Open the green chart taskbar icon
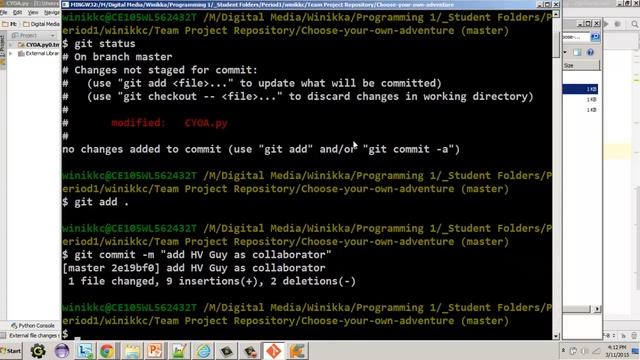This screenshot has height=360, width=640. pos(179,351)
